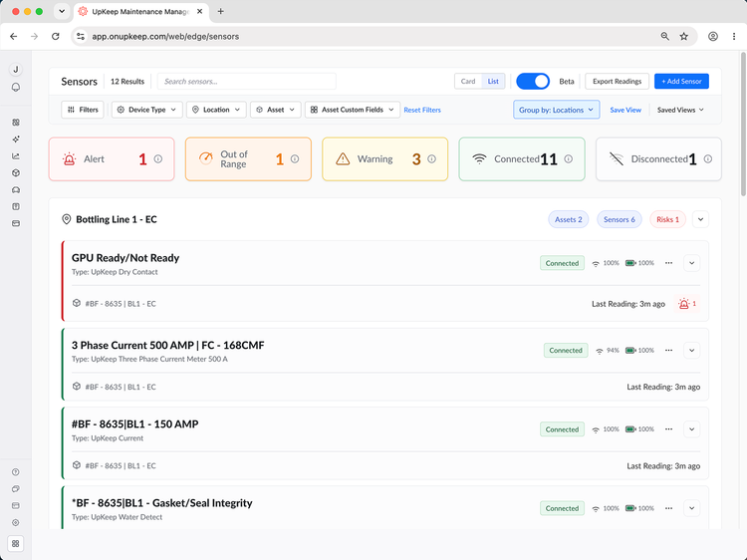Screen dimensions: 747x560
Task: Click browser back arrow
Action: point(13,36)
